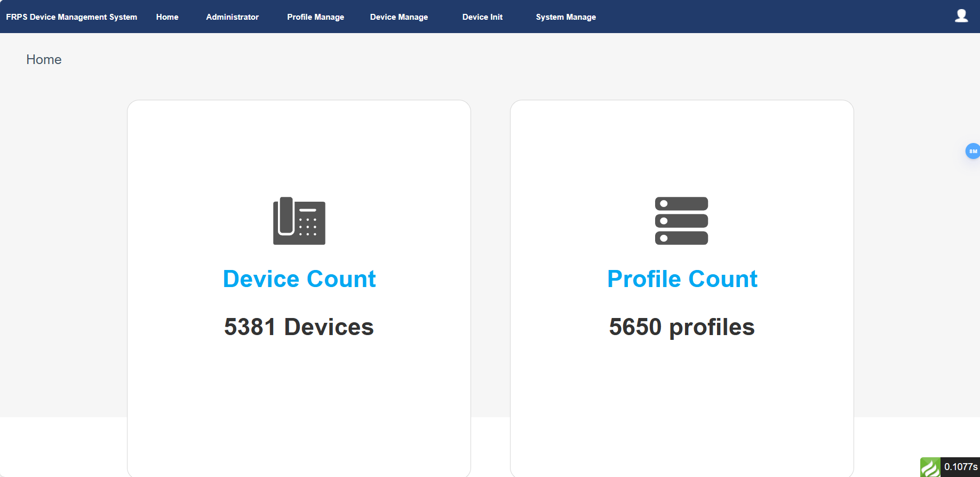Open the Profile Manage menu
This screenshot has width=980, height=477.
[x=315, y=17]
